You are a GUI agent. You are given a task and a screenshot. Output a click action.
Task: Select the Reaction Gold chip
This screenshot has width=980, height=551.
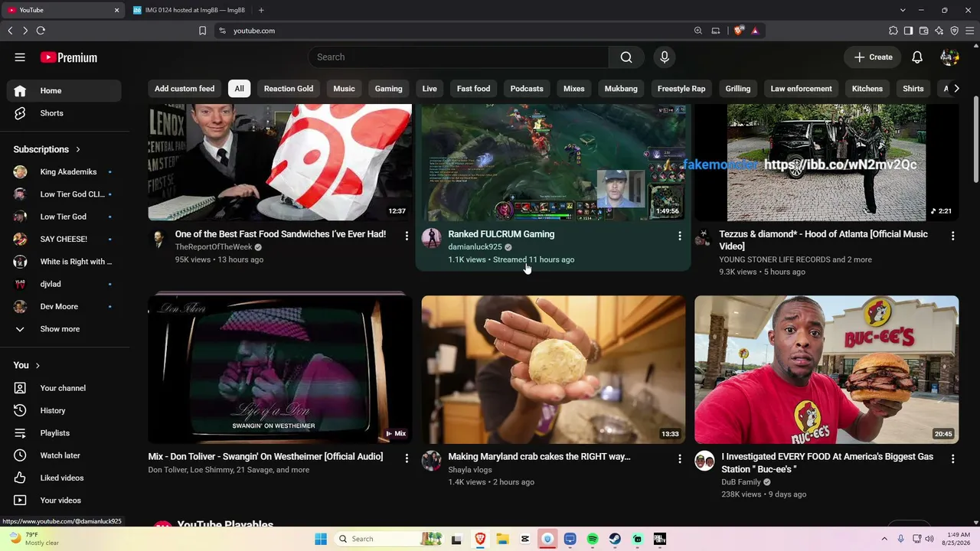(x=289, y=89)
